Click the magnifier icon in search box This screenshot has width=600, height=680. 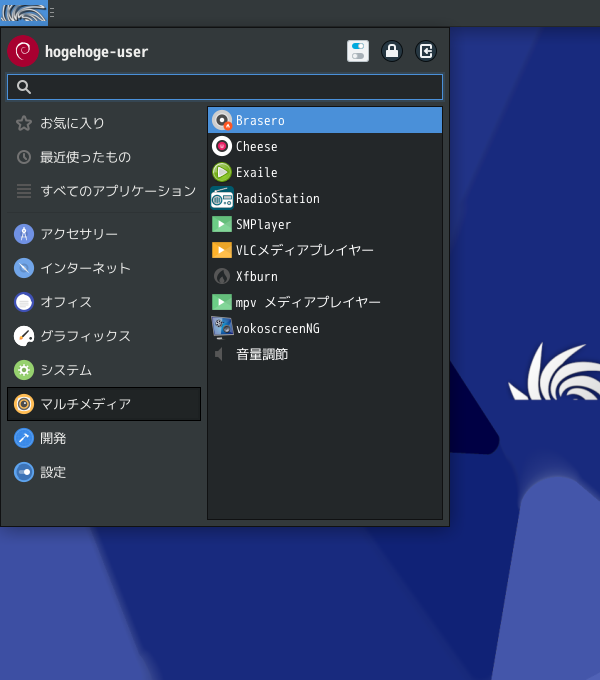point(24,87)
